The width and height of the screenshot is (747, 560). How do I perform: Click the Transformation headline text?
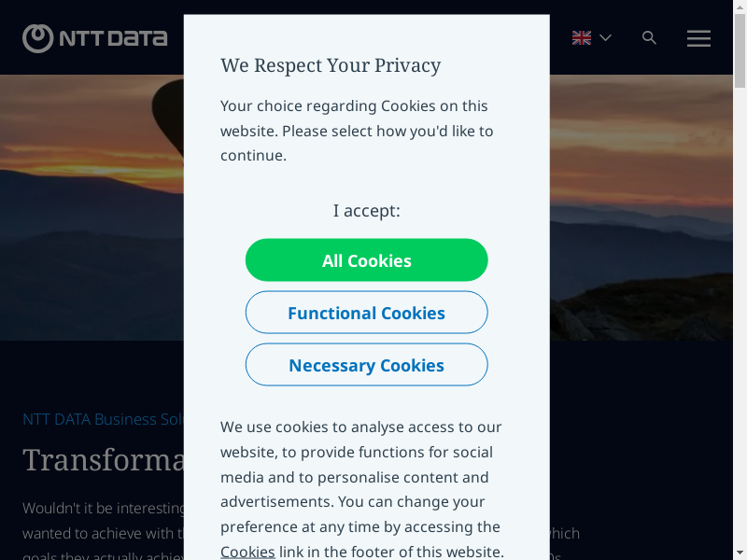(x=103, y=460)
